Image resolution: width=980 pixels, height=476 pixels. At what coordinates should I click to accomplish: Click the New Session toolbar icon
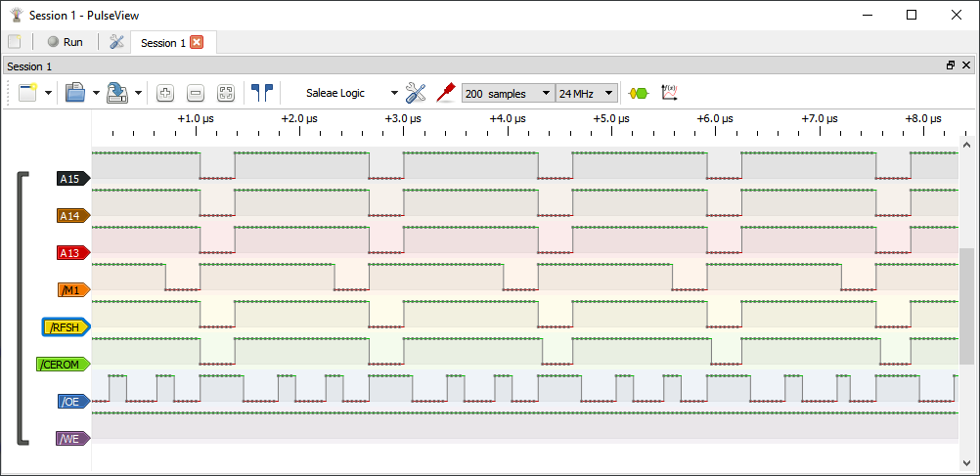pos(26,93)
